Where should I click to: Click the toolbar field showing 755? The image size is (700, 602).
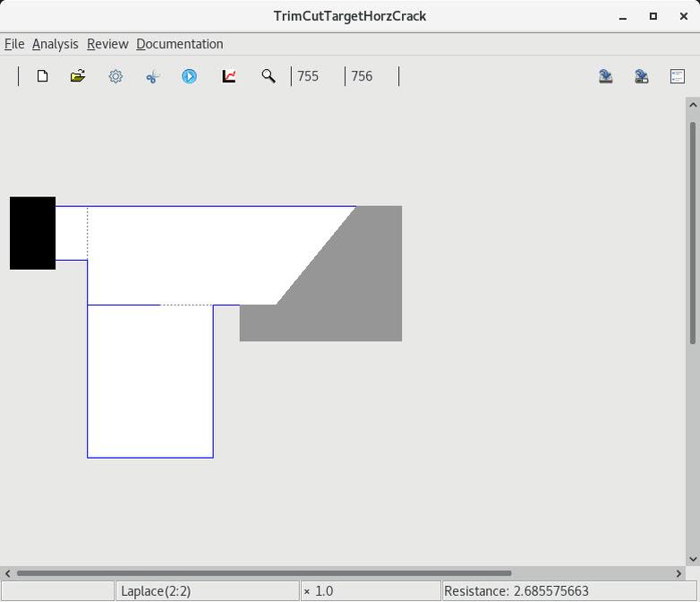pyautogui.click(x=308, y=76)
